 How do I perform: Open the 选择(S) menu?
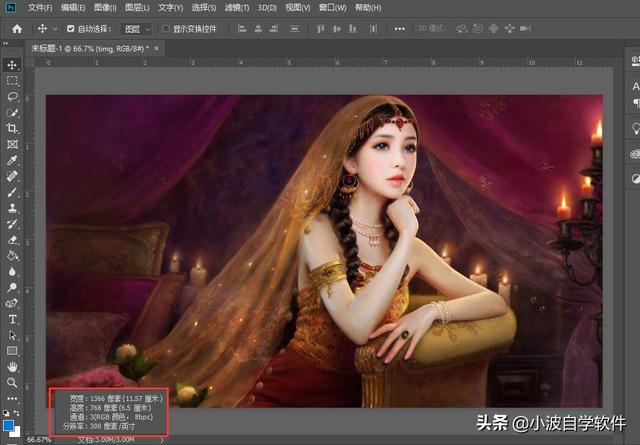(204, 8)
